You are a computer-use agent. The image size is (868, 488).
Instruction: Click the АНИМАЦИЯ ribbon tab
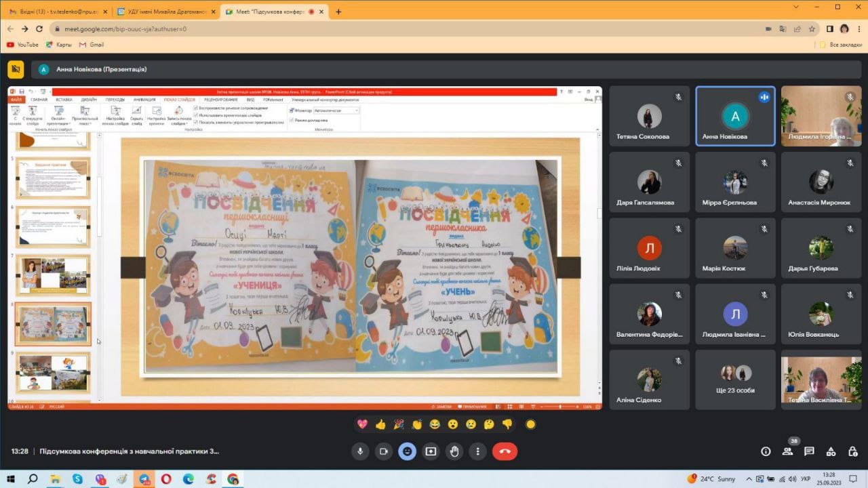144,100
